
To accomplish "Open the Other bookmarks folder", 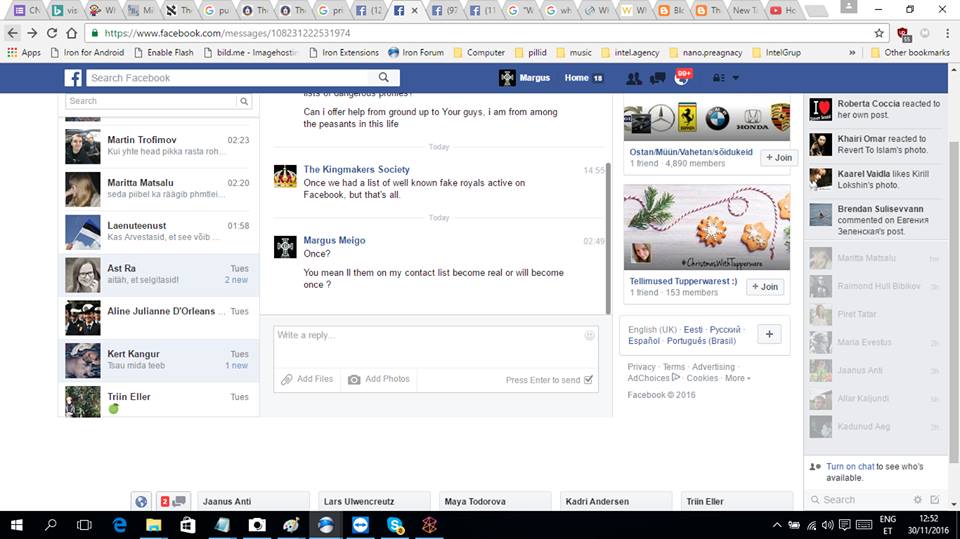I will pos(910,53).
